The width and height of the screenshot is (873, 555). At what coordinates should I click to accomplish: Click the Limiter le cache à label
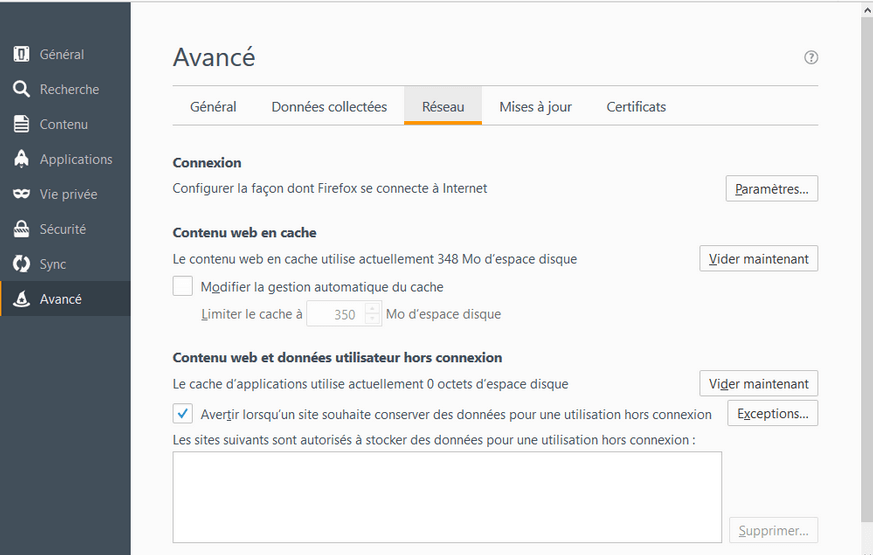pyautogui.click(x=252, y=315)
